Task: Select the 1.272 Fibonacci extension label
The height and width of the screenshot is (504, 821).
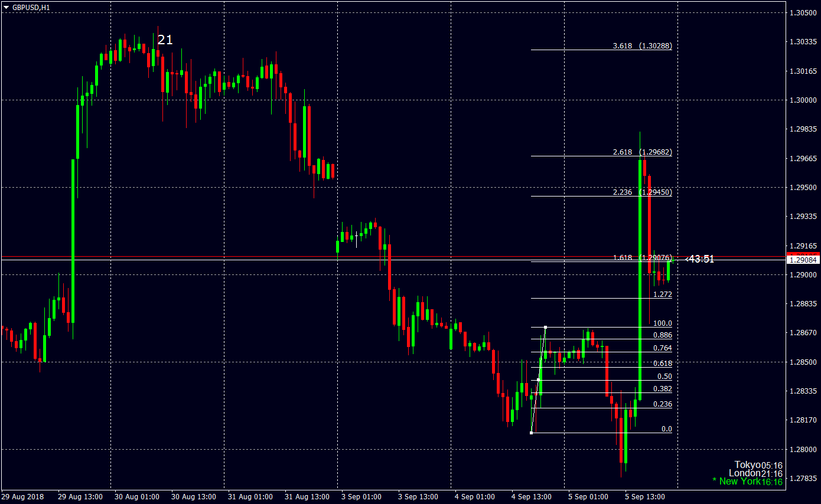Action: [x=663, y=294]
